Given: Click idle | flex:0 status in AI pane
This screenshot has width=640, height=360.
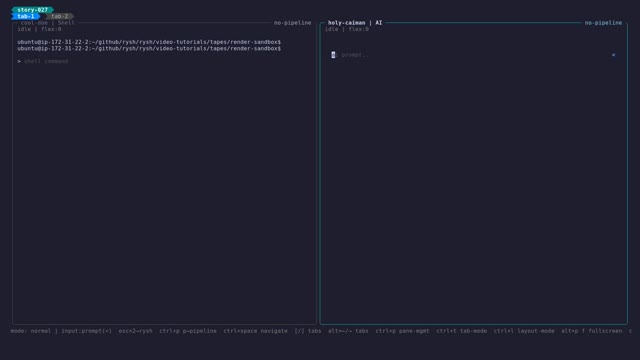Looking at the screenshot, I should 347,29.
